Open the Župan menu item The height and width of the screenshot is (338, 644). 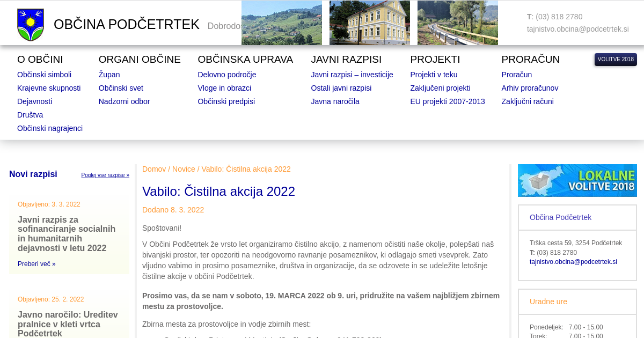(109, 75)
